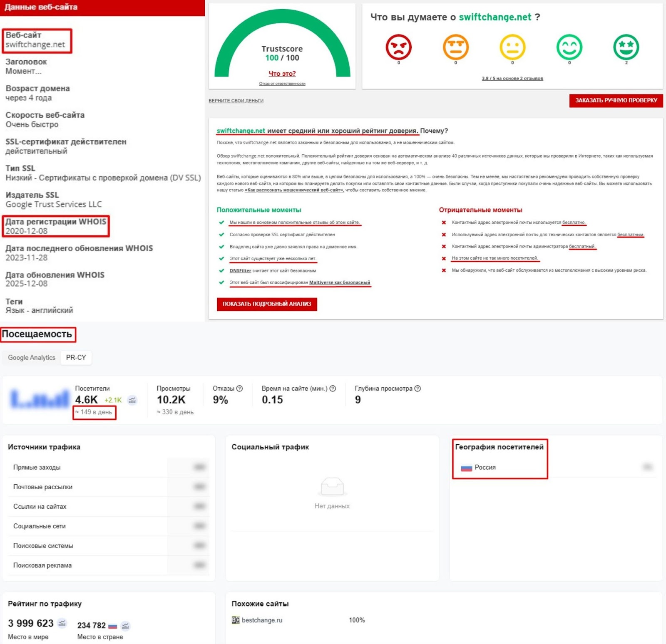The width and height of the screenshot is (666, 644).
Task: Click the Russia flag in visitor geography
Action: tap(466, 468)
